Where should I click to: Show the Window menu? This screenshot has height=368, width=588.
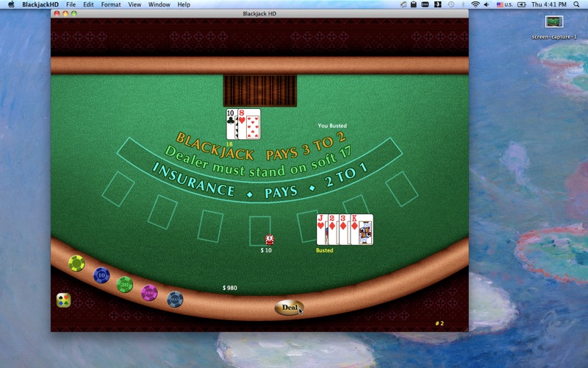tap(159, 4)
